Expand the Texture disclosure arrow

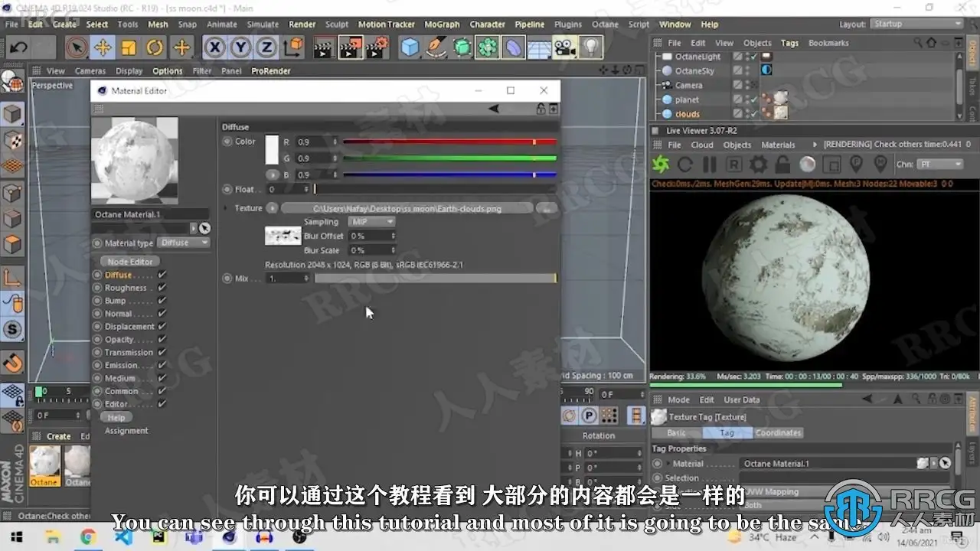tap(226, 208)
